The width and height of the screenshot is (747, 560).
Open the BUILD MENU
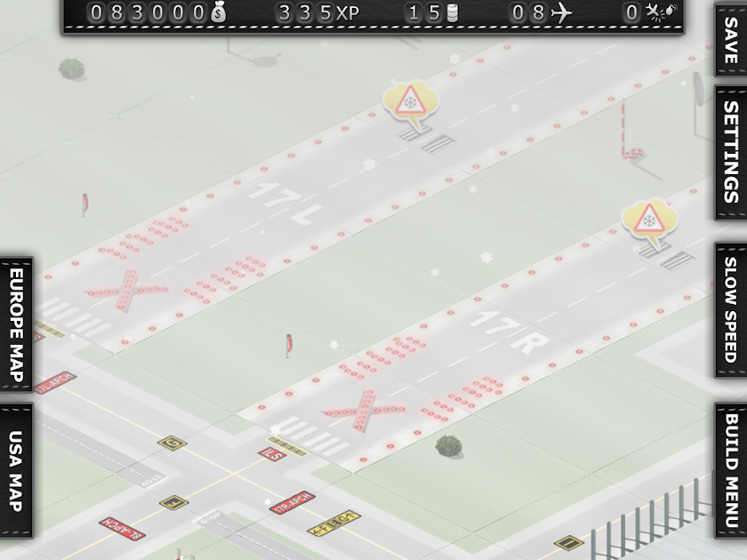coord(730,470)
